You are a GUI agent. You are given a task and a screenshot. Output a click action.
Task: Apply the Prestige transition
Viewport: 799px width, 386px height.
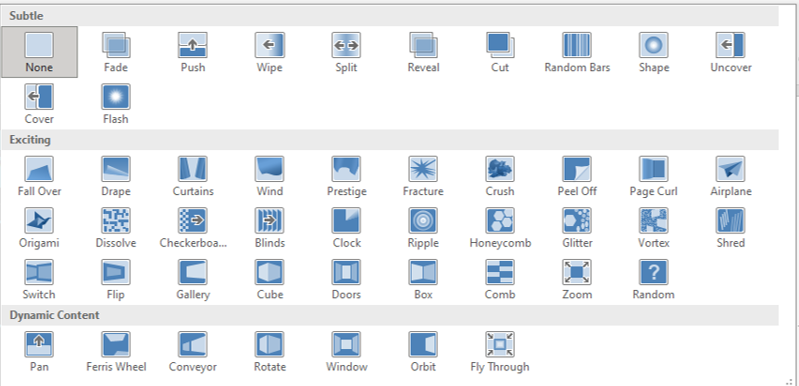[x=347, y=176]
